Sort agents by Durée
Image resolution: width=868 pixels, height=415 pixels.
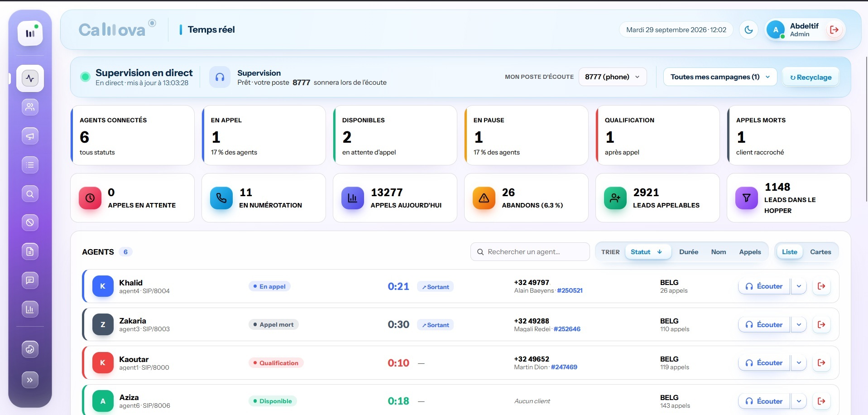point(688,252)
